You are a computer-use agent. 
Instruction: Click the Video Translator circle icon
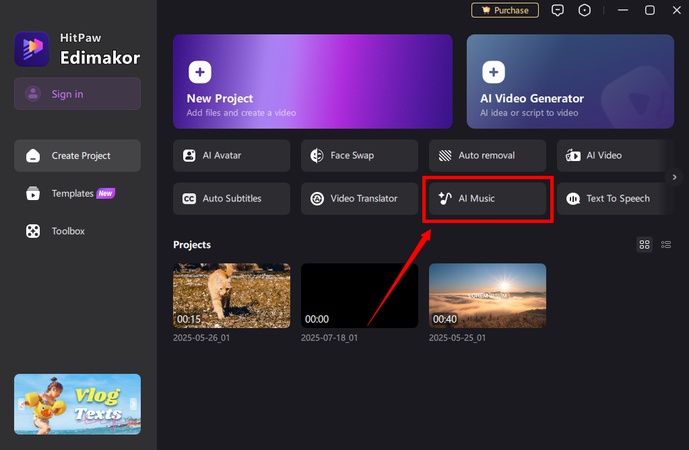317,199
